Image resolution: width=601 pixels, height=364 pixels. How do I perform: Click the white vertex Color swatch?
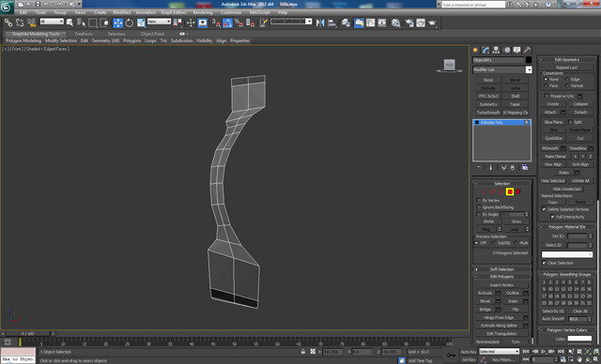[x=580, y=339]
